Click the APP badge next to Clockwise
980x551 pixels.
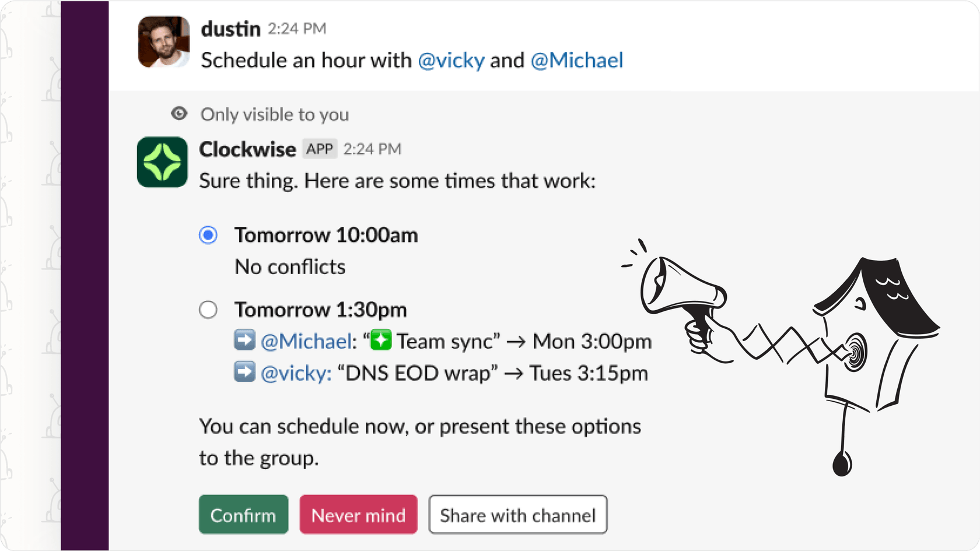[320, 149]
